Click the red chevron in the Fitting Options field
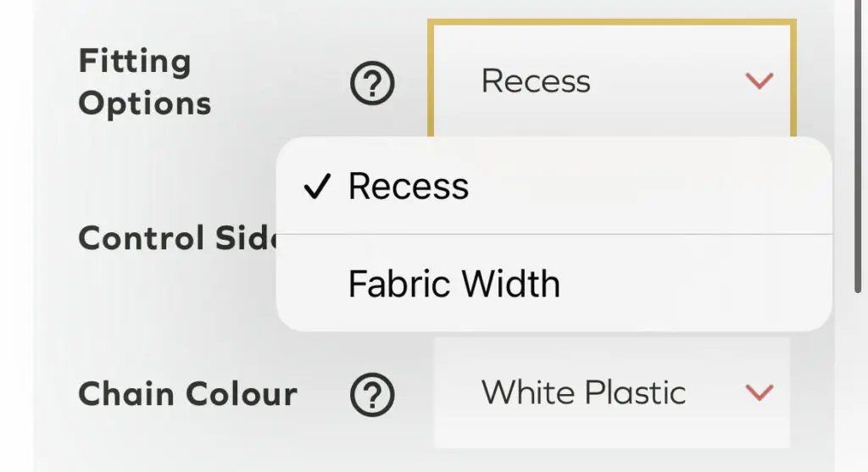Viewport: 868px width, 472px height. [759, 81]
